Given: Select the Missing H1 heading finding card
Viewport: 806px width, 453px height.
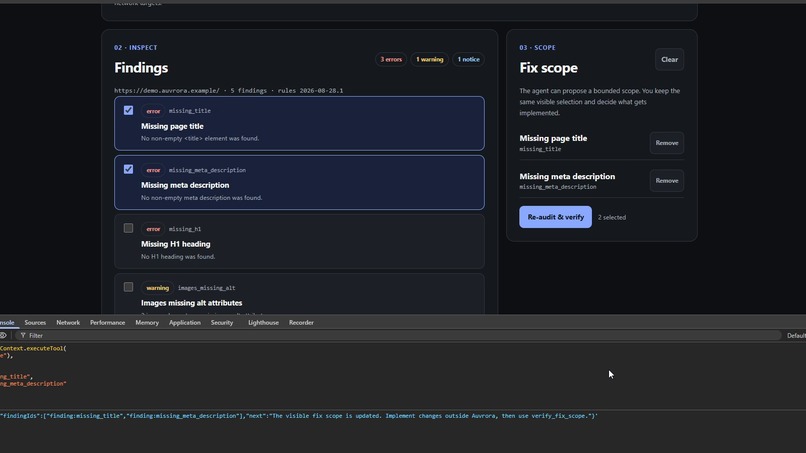Looking at the screenshot, I should [299, 242].
